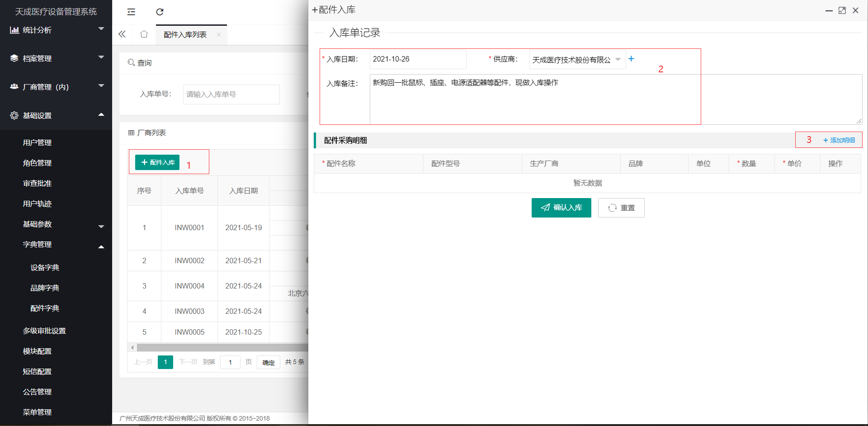Open 审查批准 menu item
This screenshot has height=426, width=868.
coord(38,183)
